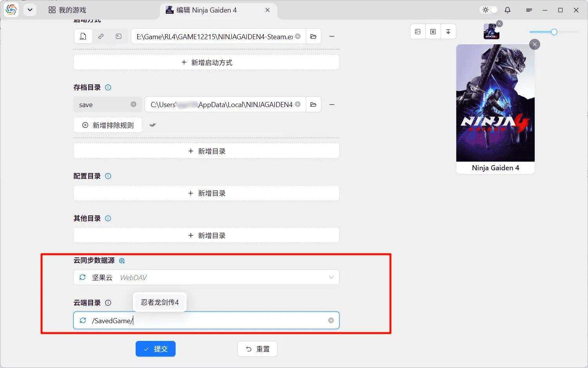Toggle the double-check apply icon under 存档目录

click(152, 125)
